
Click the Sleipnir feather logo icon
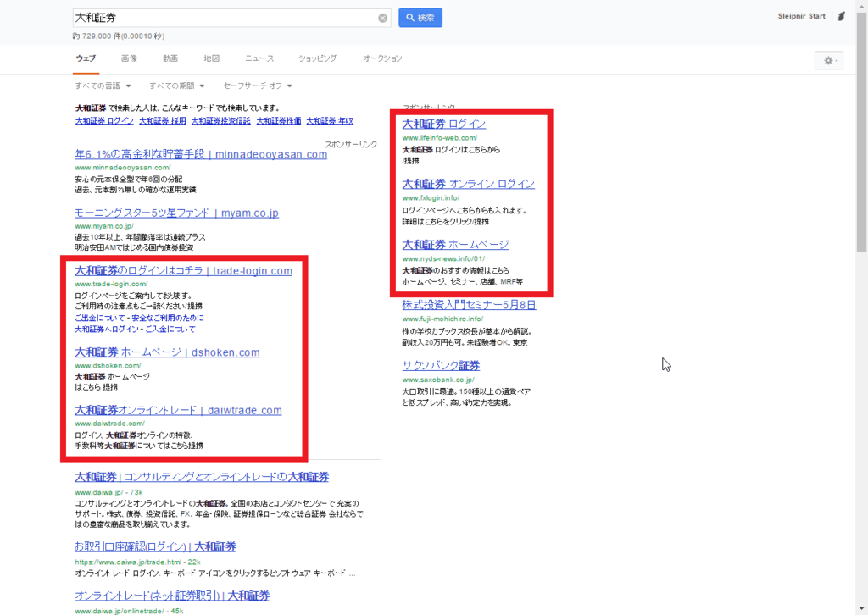[x=842, y=17]
